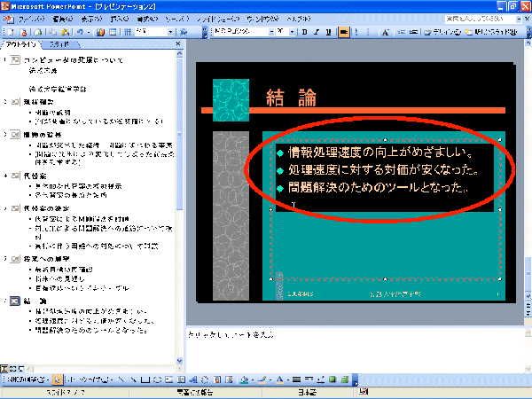The width and height of the screenshot is (532, 399).
Task: Insert WordArt from drawing toolbar
Action: point(193,379)
